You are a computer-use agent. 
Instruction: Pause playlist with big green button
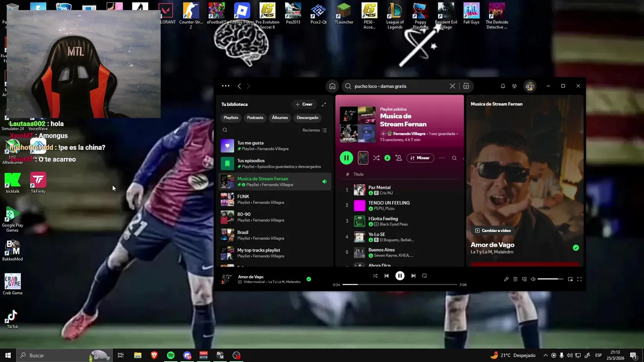(346, 158)
